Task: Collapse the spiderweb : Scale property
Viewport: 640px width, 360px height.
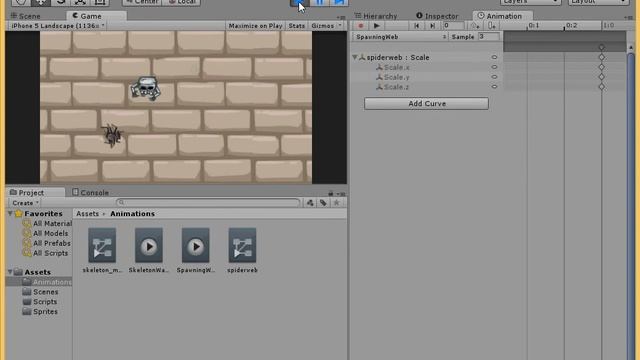Action: (x=355, y=58)
